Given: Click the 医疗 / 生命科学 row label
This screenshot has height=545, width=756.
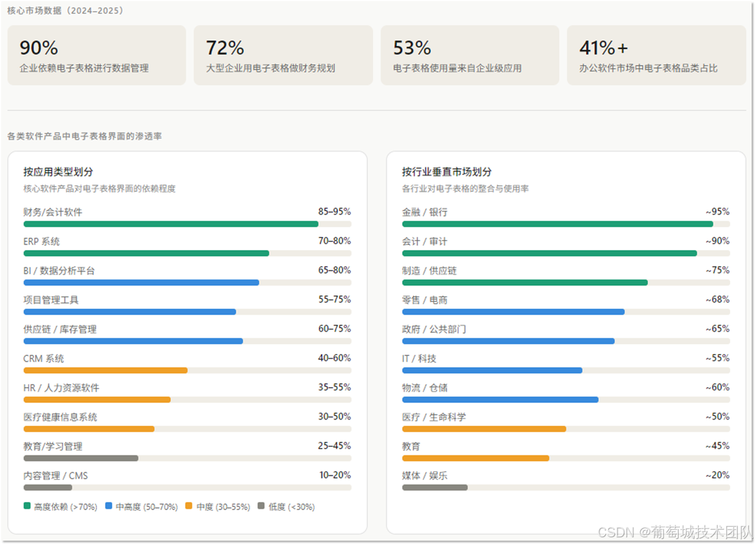Looking at the screenshot, I should (x=434, y=417).
